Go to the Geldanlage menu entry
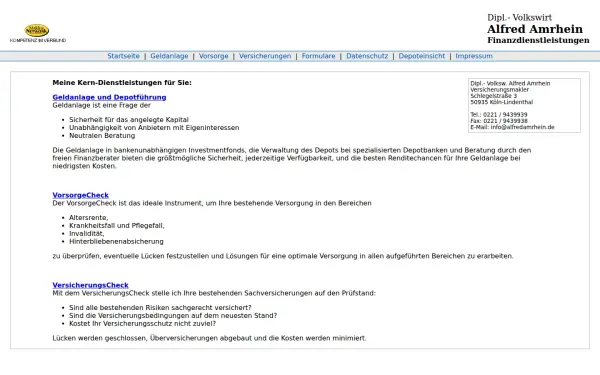Screen dimensions: 600x375 [169, 56]
